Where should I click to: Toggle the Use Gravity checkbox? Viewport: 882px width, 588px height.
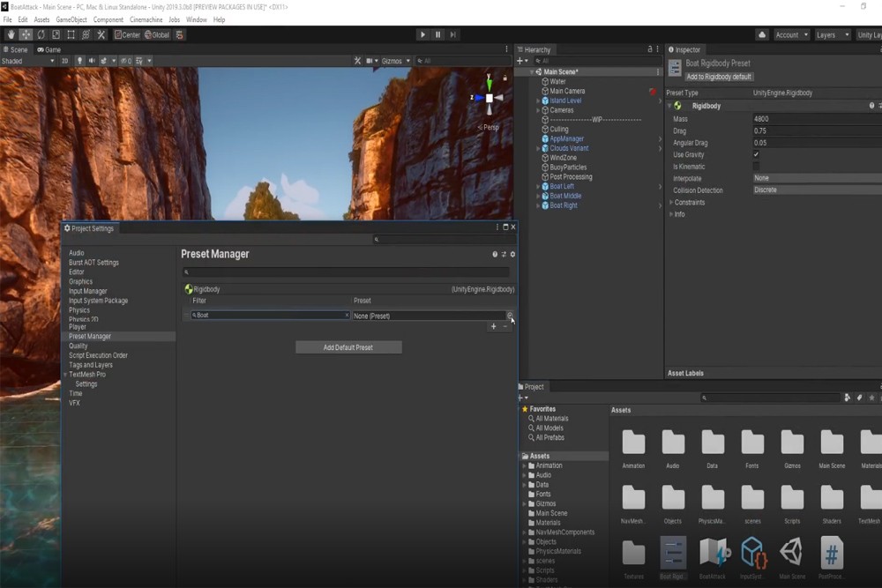point(756,154)
